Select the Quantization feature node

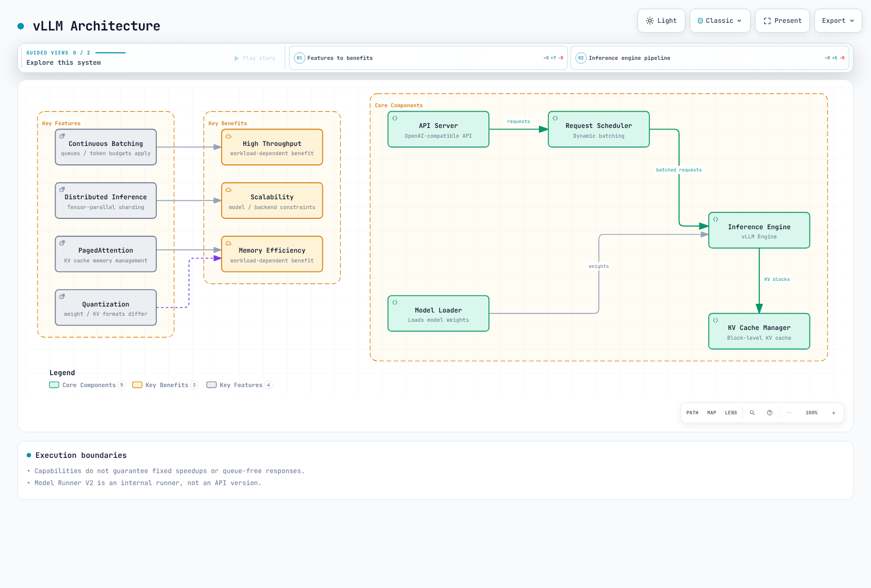[x=106, y=308]
